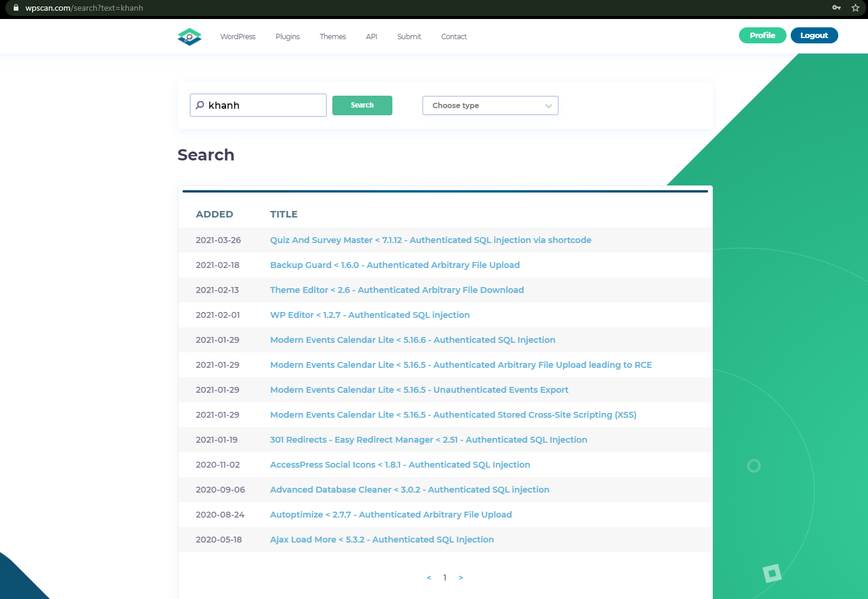868x599 pixels.
Task: Open Quiz And Survey Master SQL injection entry
Action: (x=430, y=240)
